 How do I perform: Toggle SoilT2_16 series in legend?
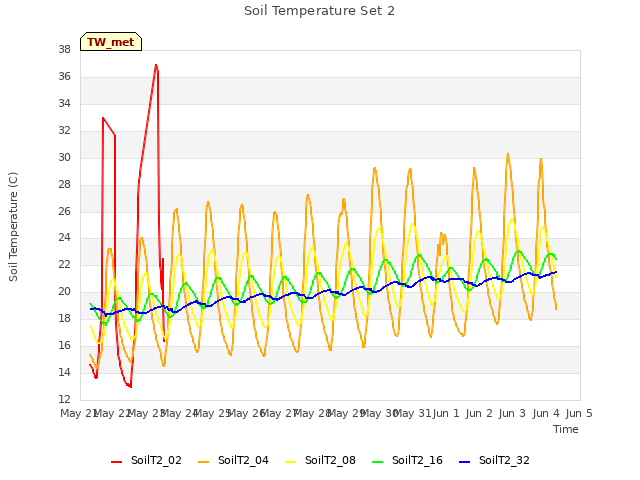[x=407, y=461]
